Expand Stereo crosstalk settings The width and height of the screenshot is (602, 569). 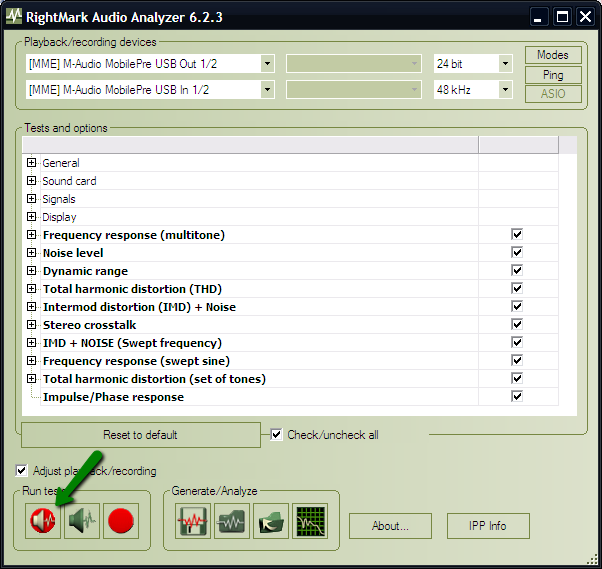click(31, 325)
